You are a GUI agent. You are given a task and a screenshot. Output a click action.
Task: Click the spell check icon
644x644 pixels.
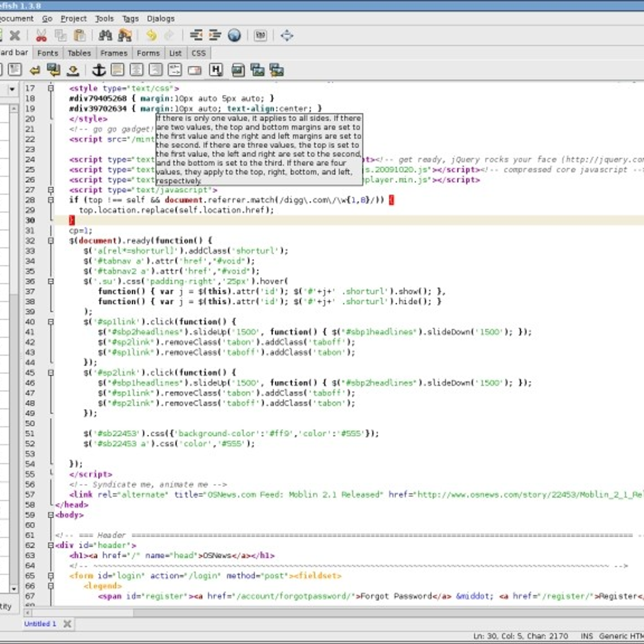point(260,35)
